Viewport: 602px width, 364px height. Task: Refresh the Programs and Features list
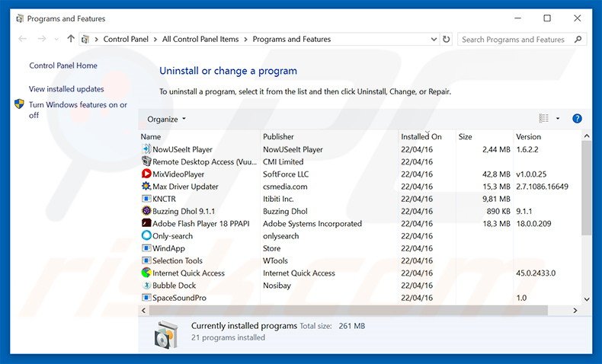point(446,39)
